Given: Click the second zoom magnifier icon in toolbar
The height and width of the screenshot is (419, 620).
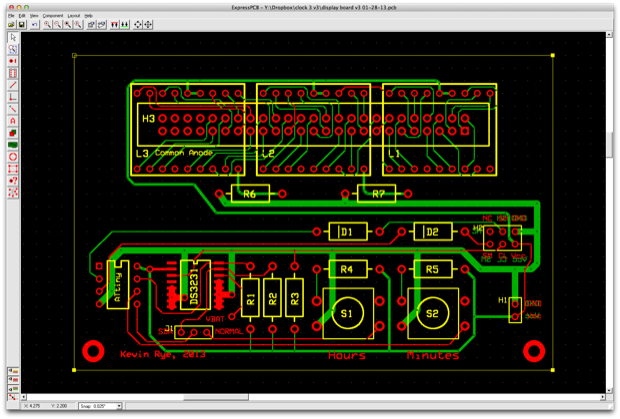Looking at the screenshot, I should (58, 25).
